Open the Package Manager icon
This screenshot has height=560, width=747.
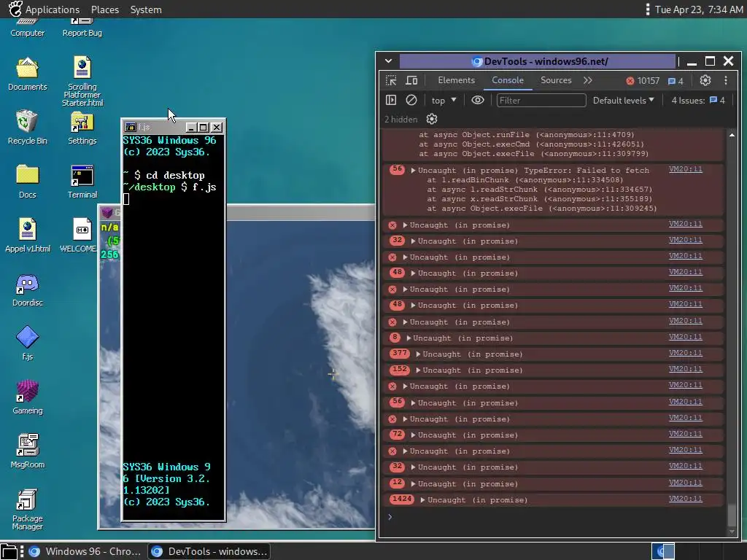[27, 509]
